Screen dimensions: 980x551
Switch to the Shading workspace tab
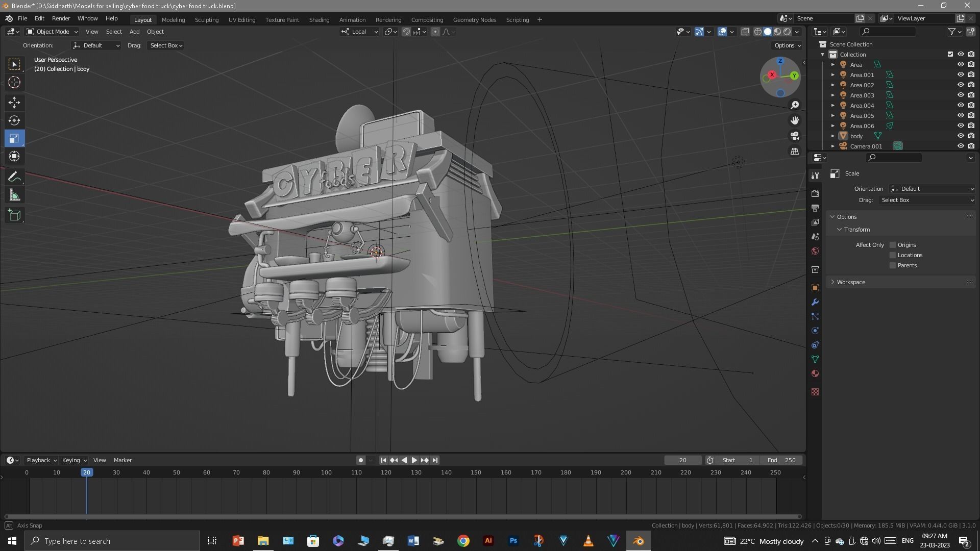319,20
